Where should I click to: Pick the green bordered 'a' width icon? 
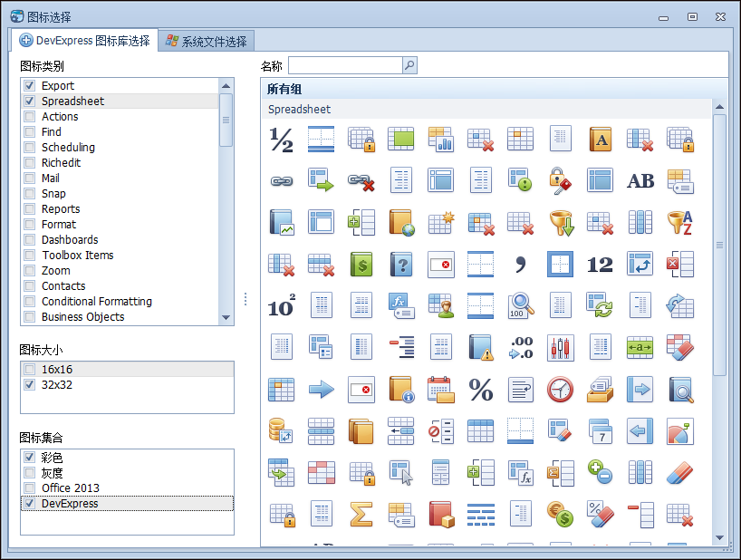pyautogui.click(x=640, y=348)
